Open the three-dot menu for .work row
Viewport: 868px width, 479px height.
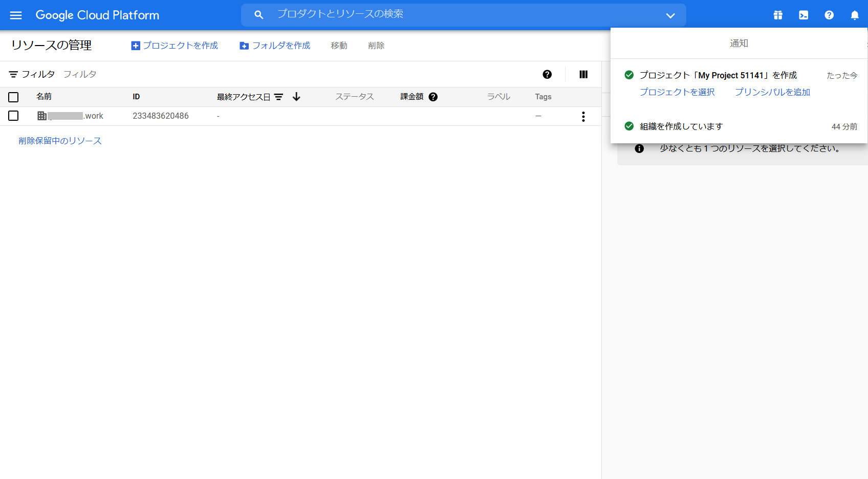[583, 117]
